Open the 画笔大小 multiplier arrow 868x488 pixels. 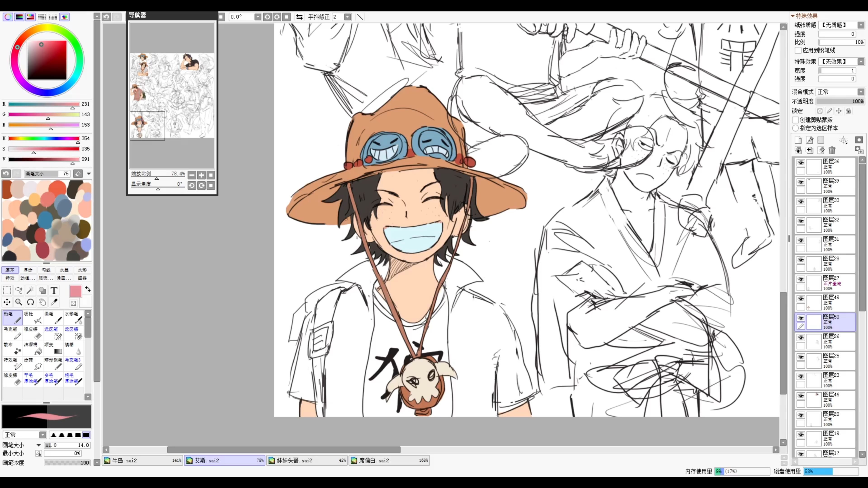pos(38,445)
